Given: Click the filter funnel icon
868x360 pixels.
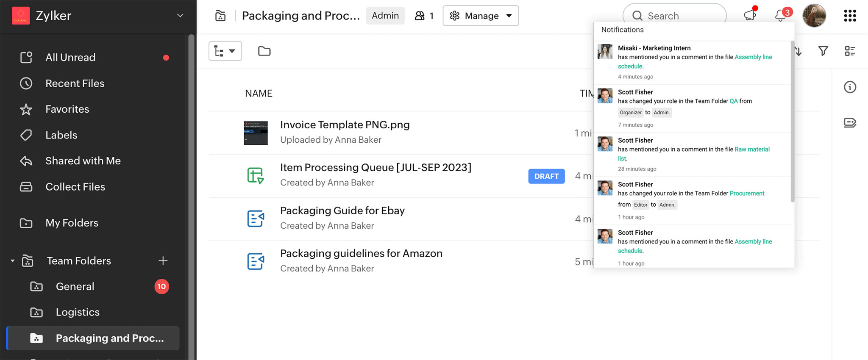Looking at the screenshot, I should pos(823,51).
